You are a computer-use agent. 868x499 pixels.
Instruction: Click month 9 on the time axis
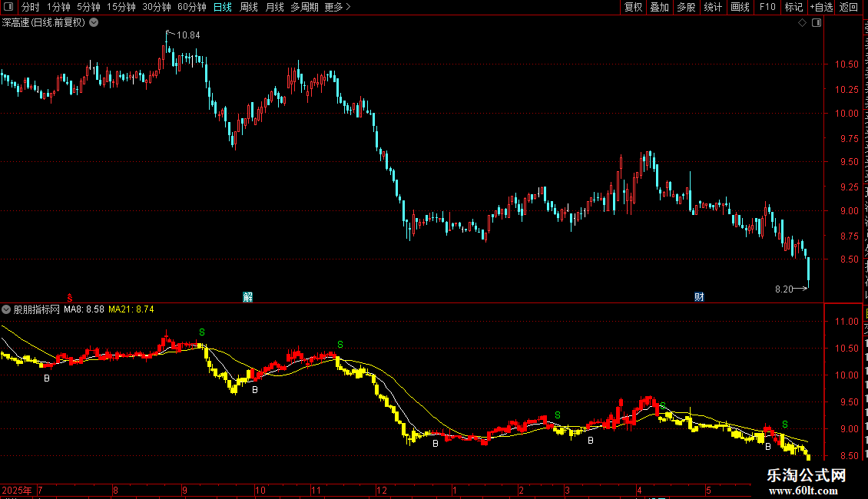(x=185, y=490)
